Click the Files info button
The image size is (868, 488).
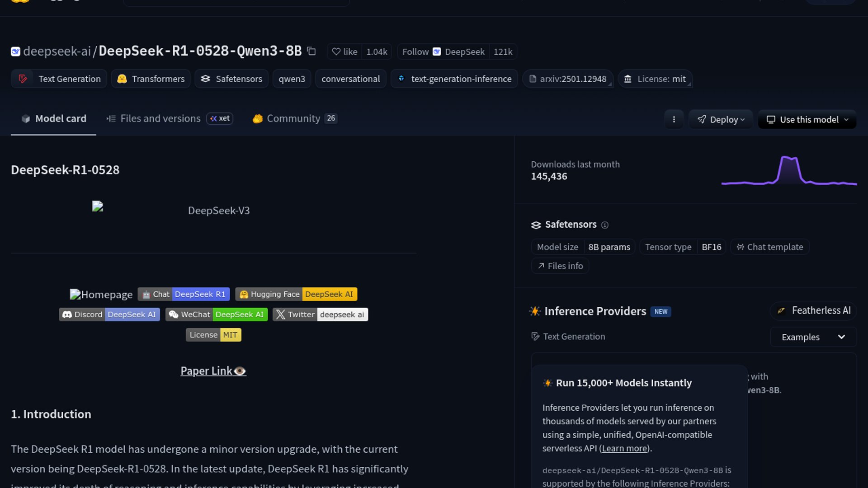(560, 266)
